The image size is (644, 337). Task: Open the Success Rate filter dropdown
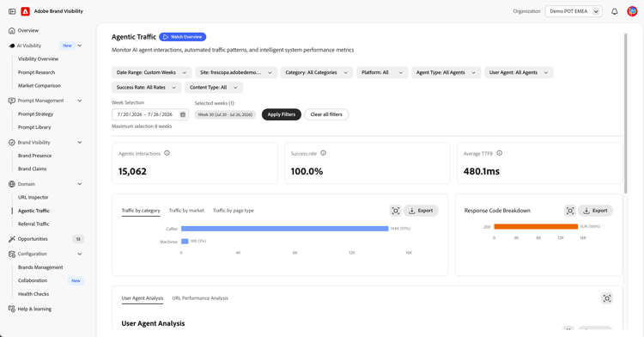[x=146, y=88]
